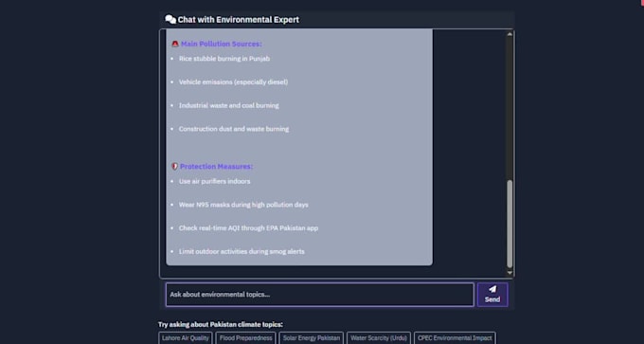This screenshot has width=644, height=344.
Task: Click the Main Pollution Sources siren icon
Action: (x=175, y=44)
